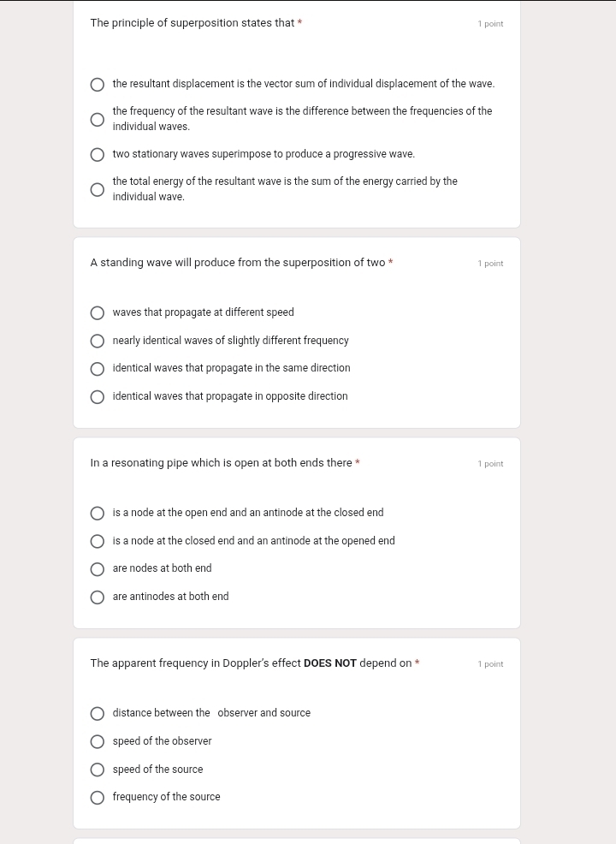Click the Doppler's effect question heading
The width and height of the screenshot is (616, 844).
pyautogui.click(x=251, y=663)
